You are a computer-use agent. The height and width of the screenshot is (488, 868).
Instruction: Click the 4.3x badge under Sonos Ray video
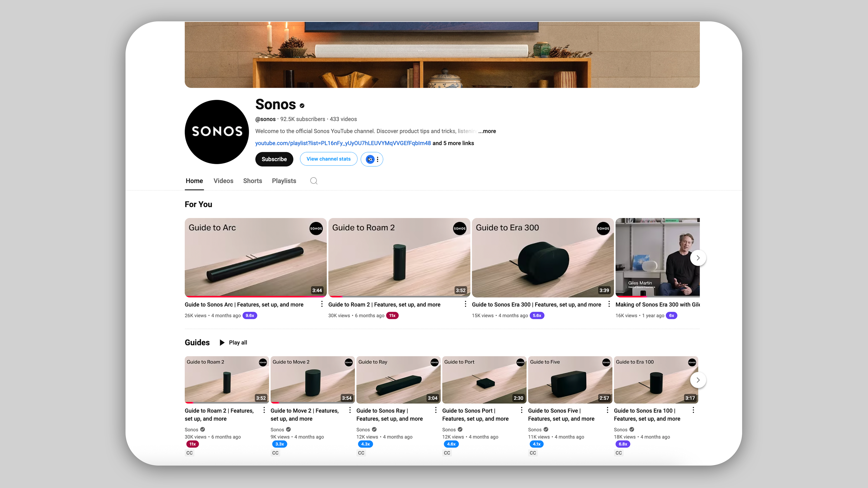click(365, 444)
